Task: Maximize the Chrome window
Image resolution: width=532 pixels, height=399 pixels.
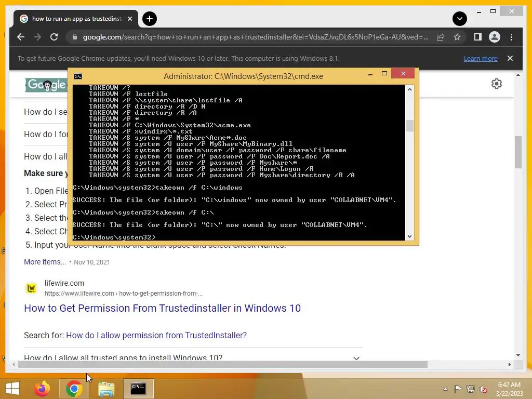Action: click(493, 11)
